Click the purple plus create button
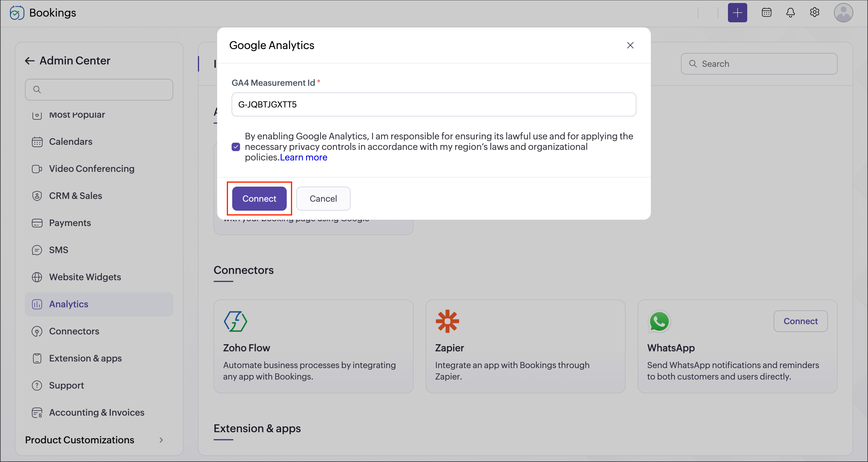Screen dimensions: 868x462 pos(737,13)
